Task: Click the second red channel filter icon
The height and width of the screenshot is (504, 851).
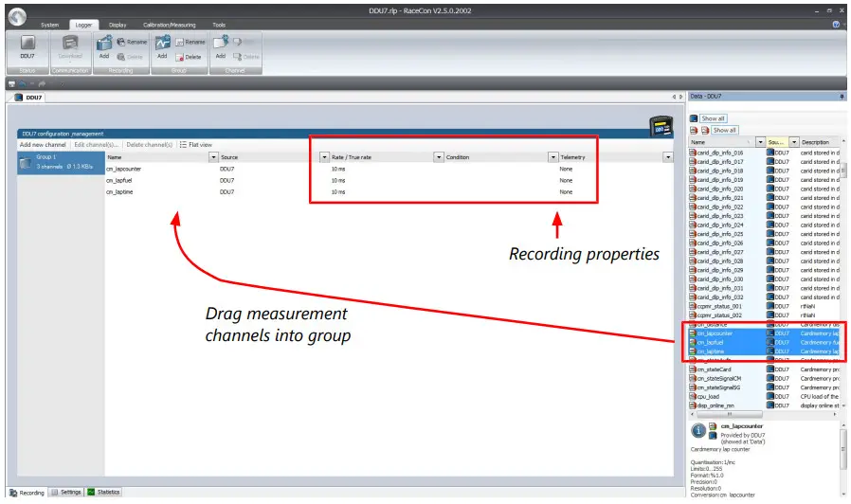Action: [x=704, y=130]
